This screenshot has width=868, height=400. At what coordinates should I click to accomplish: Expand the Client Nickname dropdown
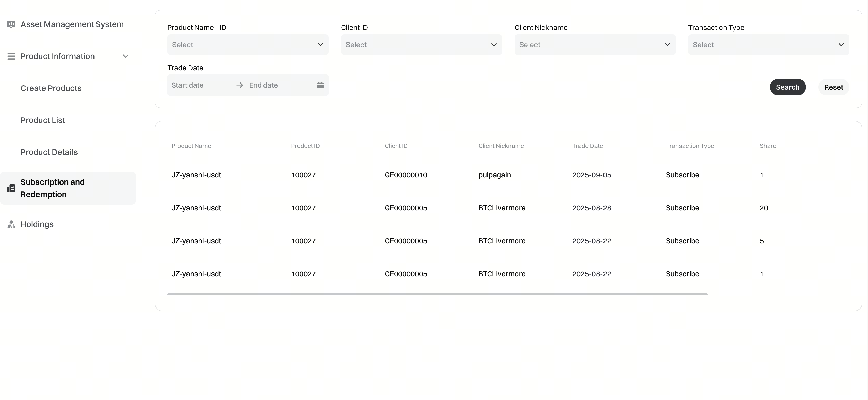coord(595,45)
